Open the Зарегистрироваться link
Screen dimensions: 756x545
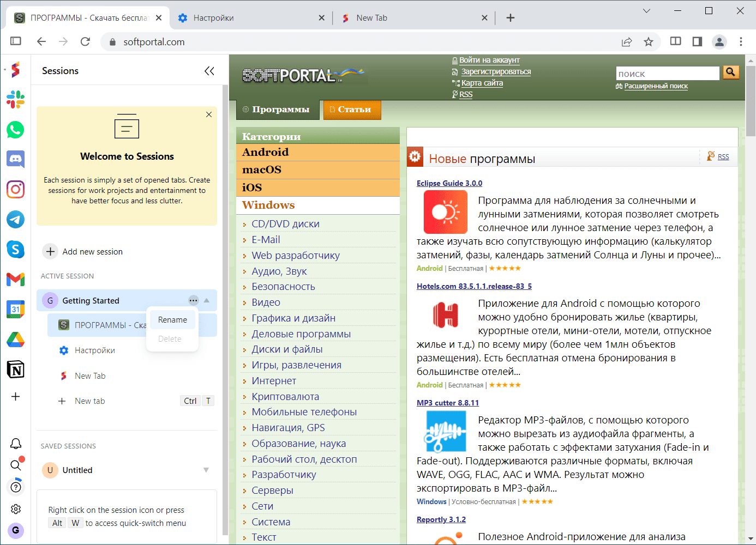496,71
